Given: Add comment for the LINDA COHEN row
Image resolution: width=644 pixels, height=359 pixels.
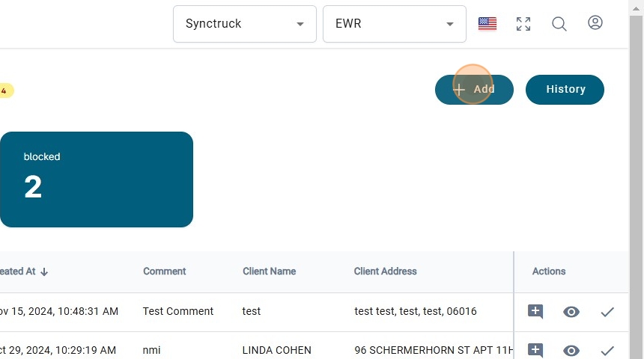Looking at the screenshot, I should pos(535,350).
